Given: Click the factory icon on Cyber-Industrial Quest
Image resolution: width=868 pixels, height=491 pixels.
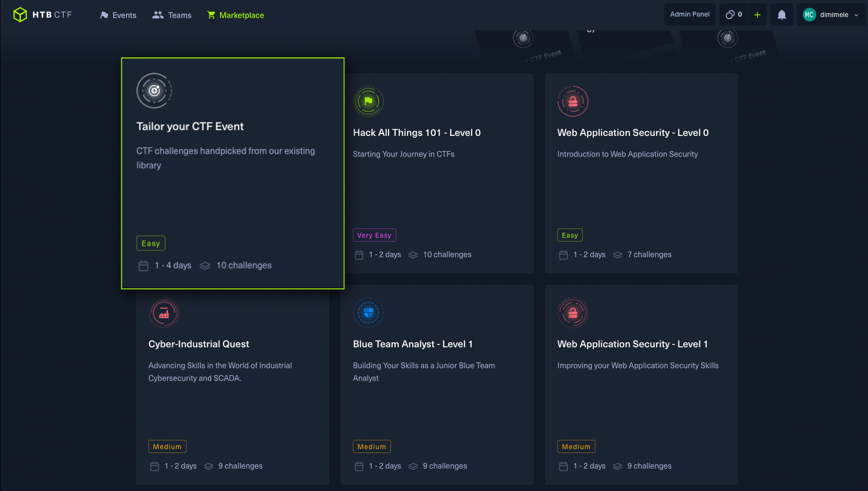Looking at the screenshot, I should point(164,313).
